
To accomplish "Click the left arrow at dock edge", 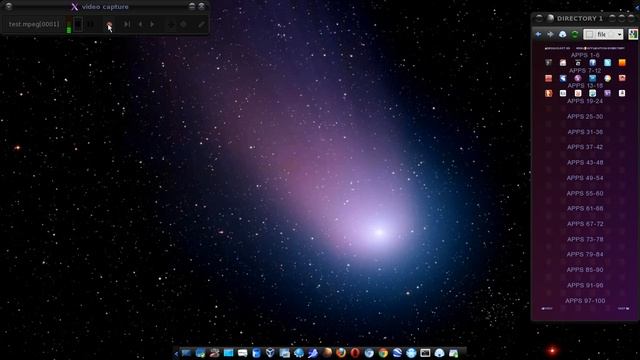I will click(x=176, y=354).
